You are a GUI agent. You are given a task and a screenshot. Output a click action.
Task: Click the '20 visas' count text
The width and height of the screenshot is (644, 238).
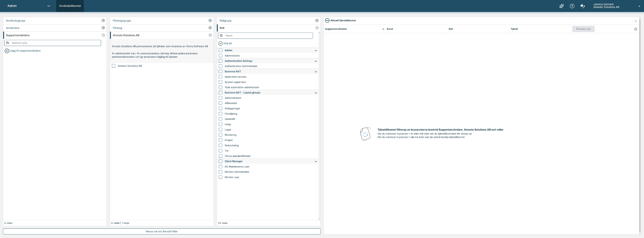223,223
